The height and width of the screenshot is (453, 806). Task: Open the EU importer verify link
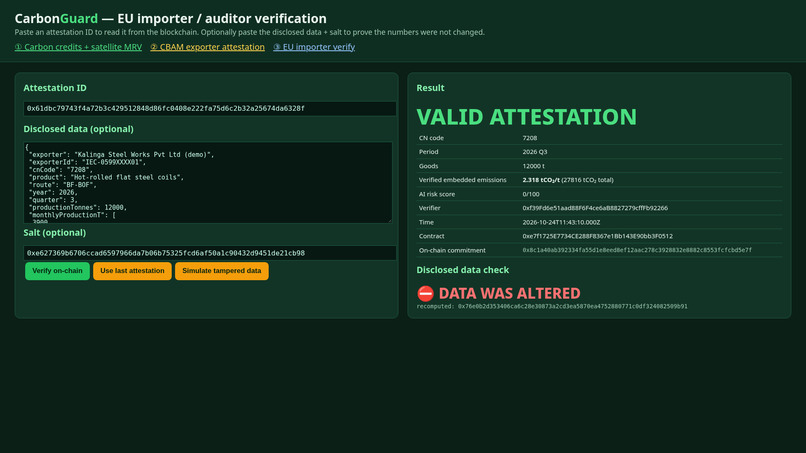(x=314, y=47)
